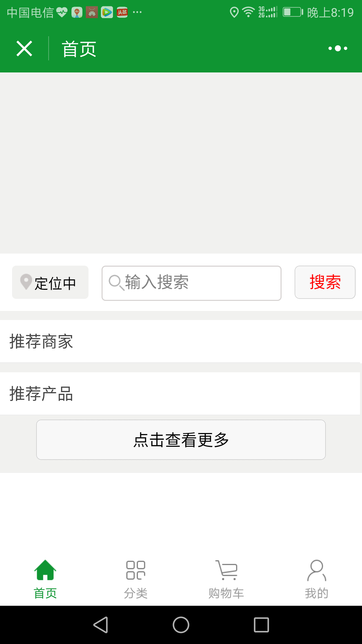Tap the Android back navigation button

click(x=101, y=625)
